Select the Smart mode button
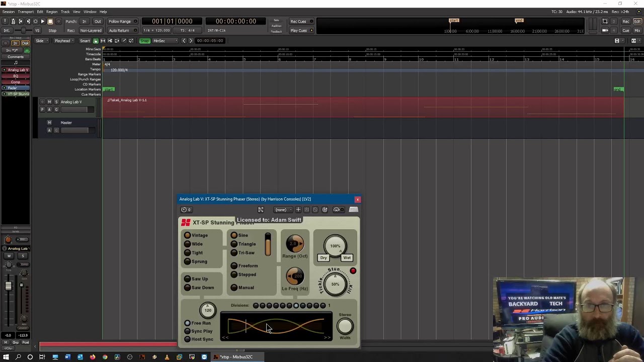This screenshot has width=644, height=362. tap(85, 41)
